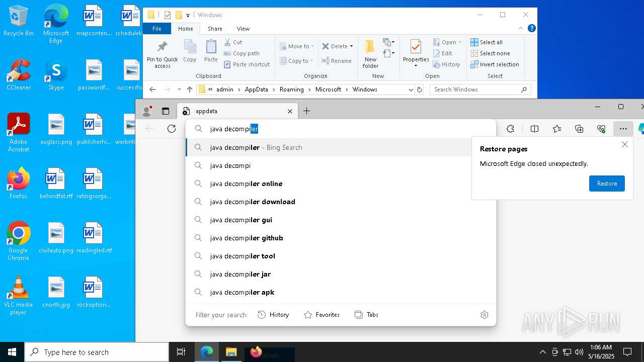644x362 pixels.
Task: Open search suggestion settings gear
Action: tap(485, 315)
